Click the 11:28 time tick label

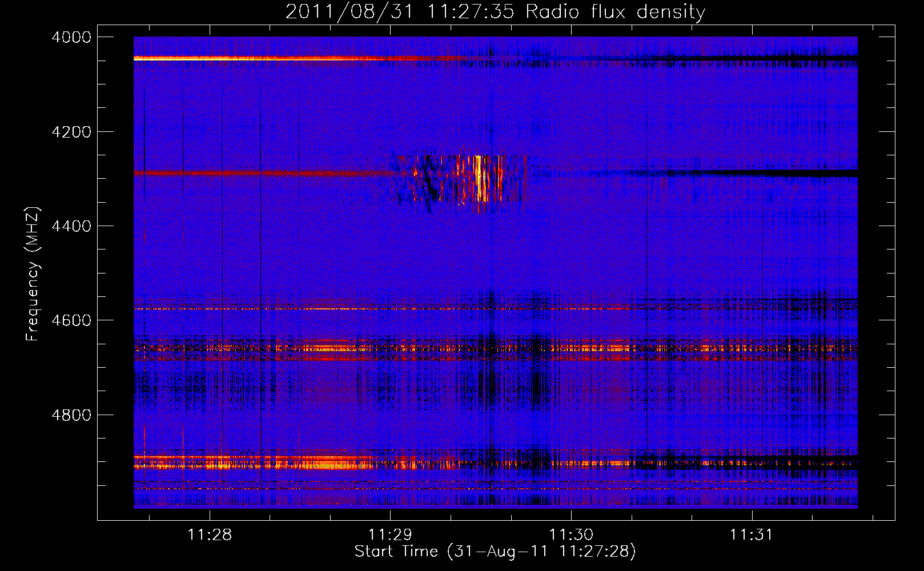pyautogui.click(x=210, y=535)
